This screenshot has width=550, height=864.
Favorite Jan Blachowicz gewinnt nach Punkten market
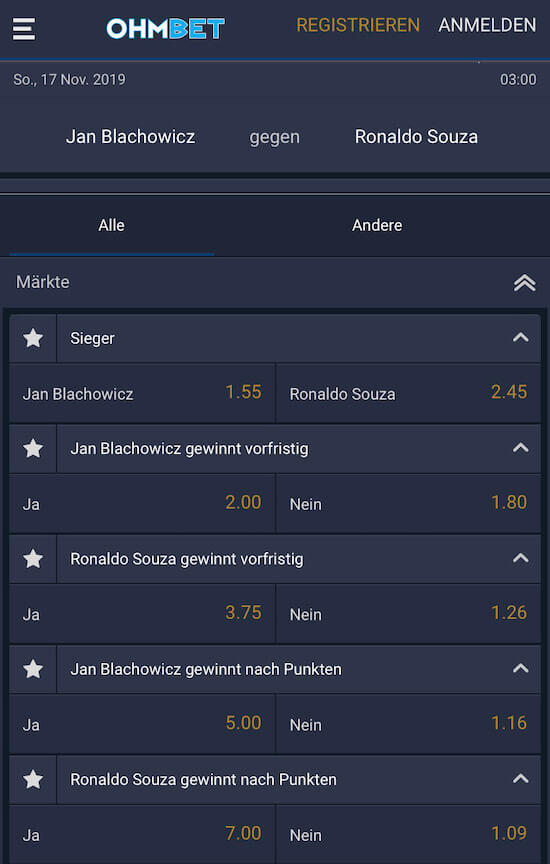click(33, 669)
